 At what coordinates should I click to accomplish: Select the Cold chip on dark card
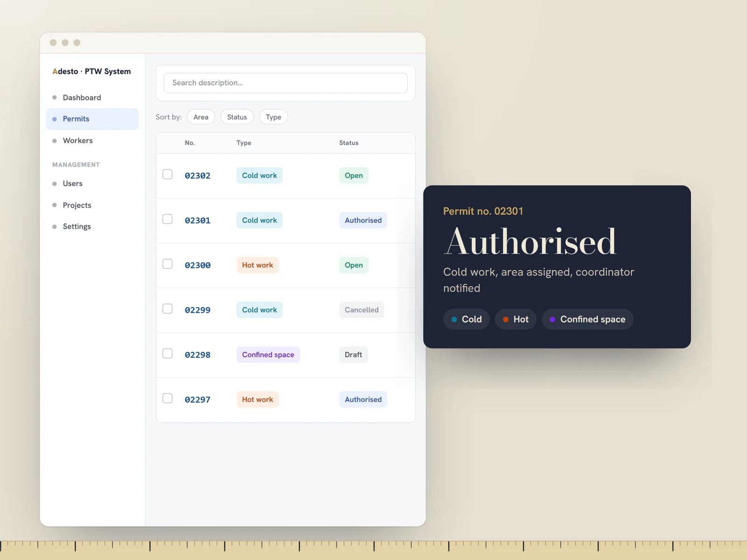(466, 319)
